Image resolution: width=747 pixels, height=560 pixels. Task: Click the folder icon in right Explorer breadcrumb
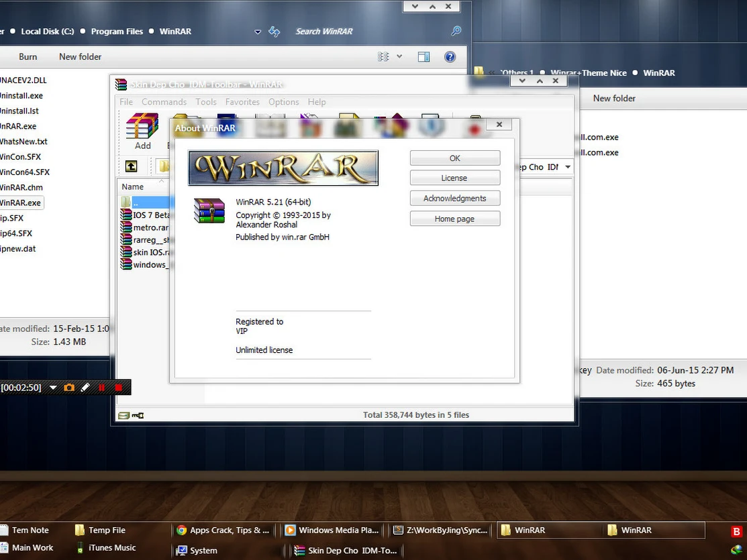tap(479, 72)
